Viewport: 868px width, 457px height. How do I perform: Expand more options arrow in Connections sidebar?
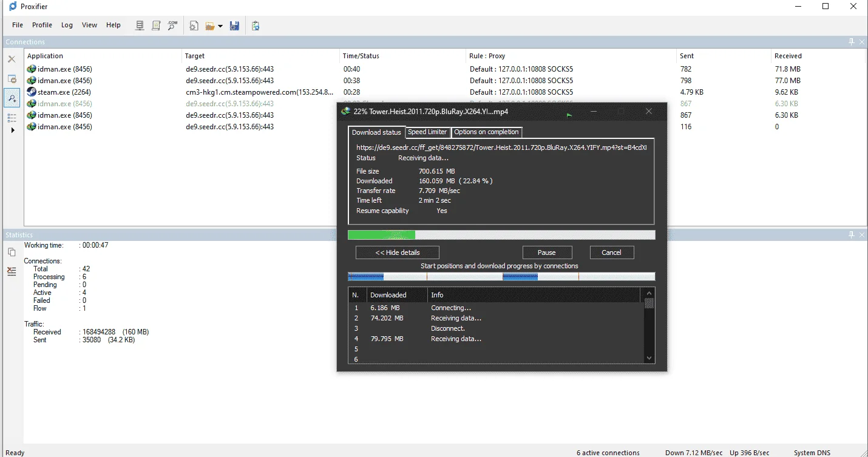click(13, 130)
